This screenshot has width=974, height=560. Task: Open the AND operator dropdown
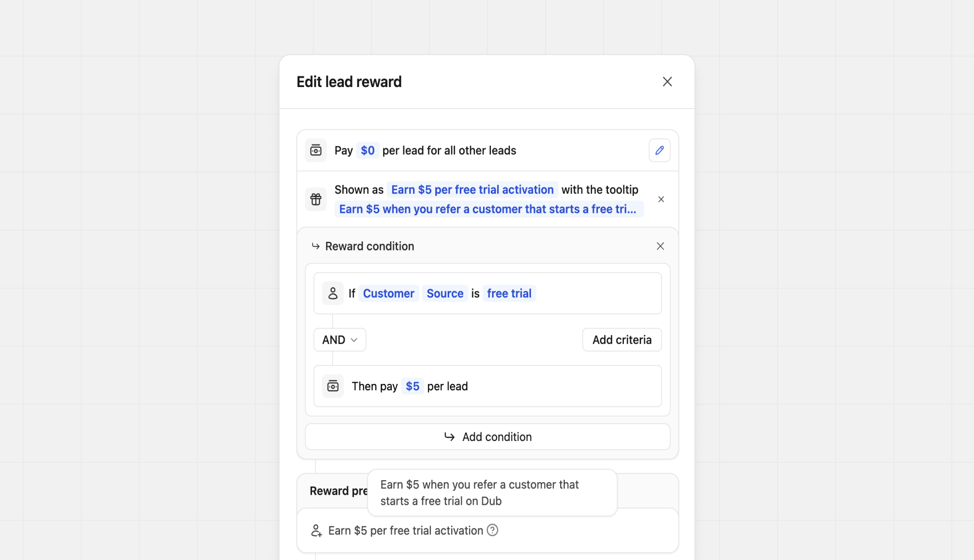coord(339,340)
